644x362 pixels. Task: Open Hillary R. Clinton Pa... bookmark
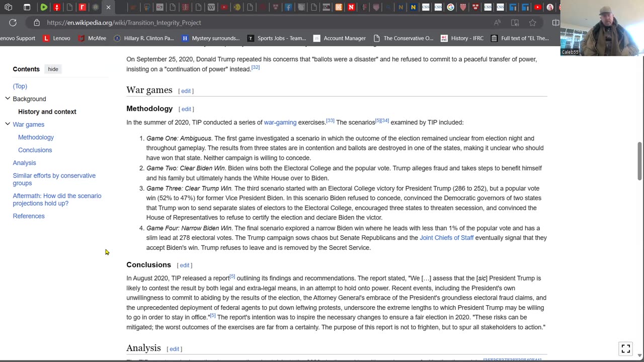coord(144,38)
